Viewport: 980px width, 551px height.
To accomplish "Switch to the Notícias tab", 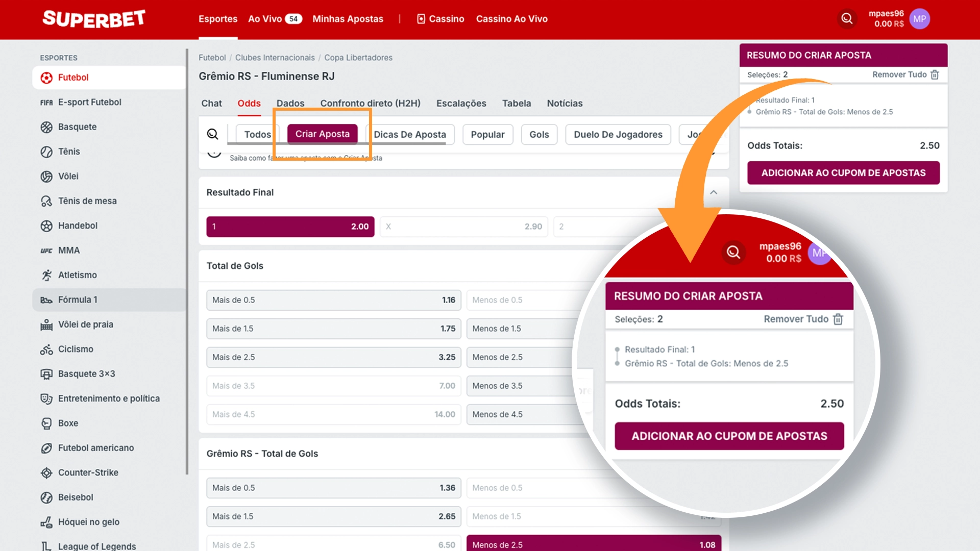I will pyautogui.click(x=565, y=104).
